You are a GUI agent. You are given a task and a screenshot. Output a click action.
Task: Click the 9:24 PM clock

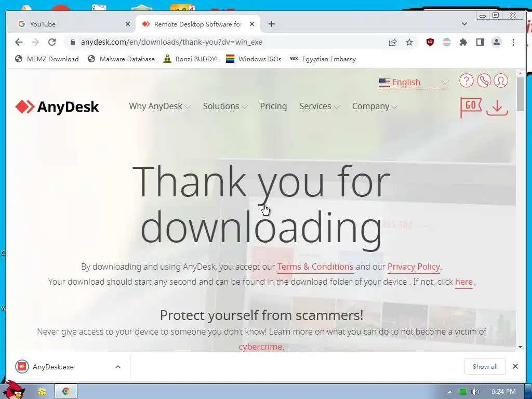click(x=503, y=392)
